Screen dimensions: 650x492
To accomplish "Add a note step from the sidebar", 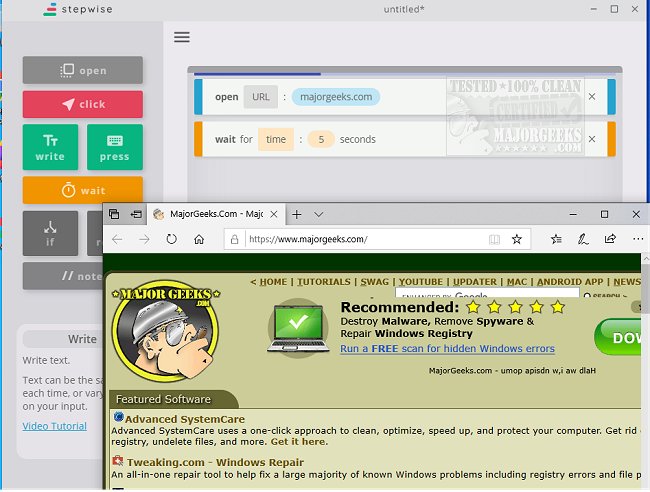I will (x=63, y=276).
